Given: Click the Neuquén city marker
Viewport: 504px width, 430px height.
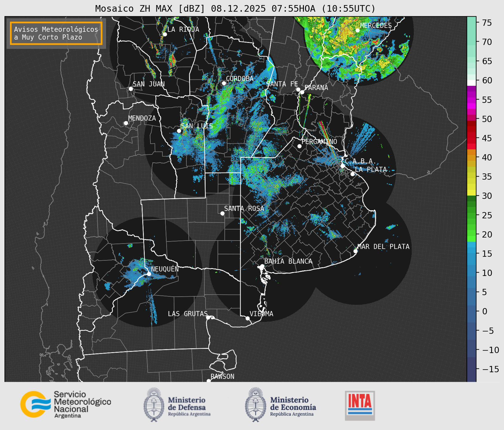Looking at the screenshot, I should point(149,274).
